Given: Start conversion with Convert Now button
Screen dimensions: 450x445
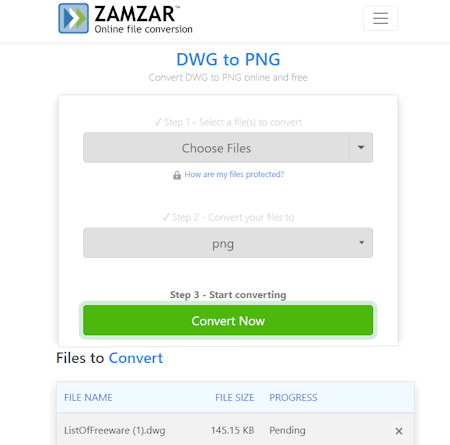Looking at the screenshot, I should [x=228, y=320].
